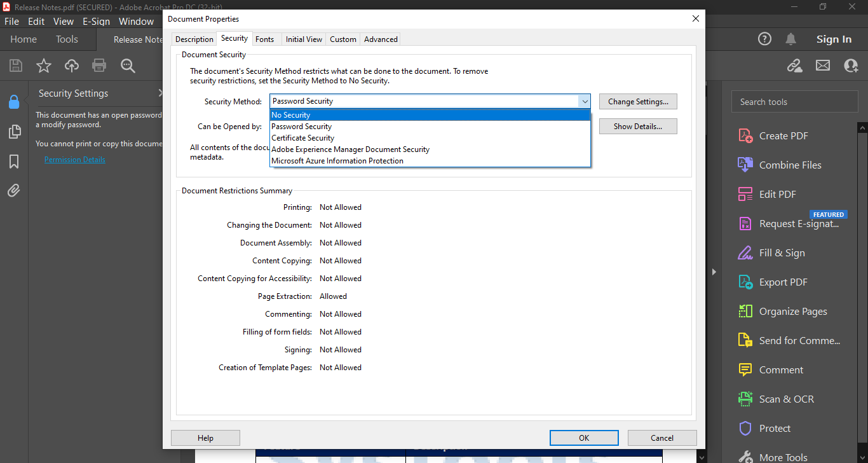Image resolution: width=868 pixels, height=463 pixels.
Task: Close the Document Properties dialog
Action: [695, 19]
